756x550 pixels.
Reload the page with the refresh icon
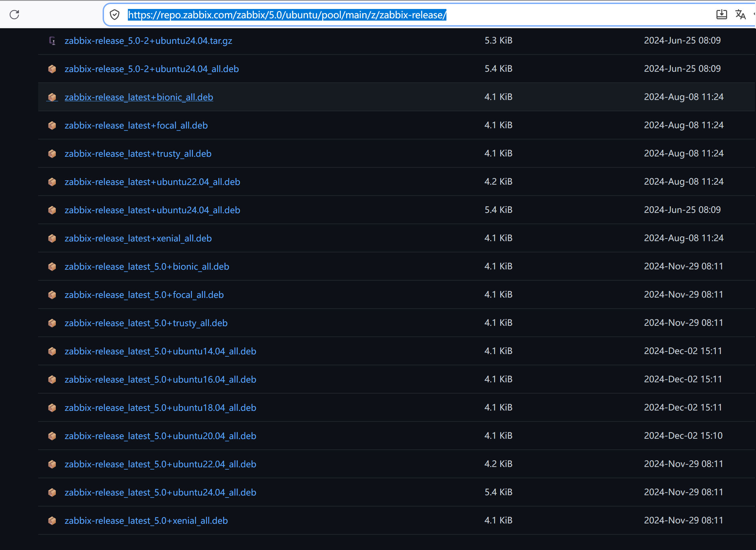pyautogui.click(x=14, y=15)
